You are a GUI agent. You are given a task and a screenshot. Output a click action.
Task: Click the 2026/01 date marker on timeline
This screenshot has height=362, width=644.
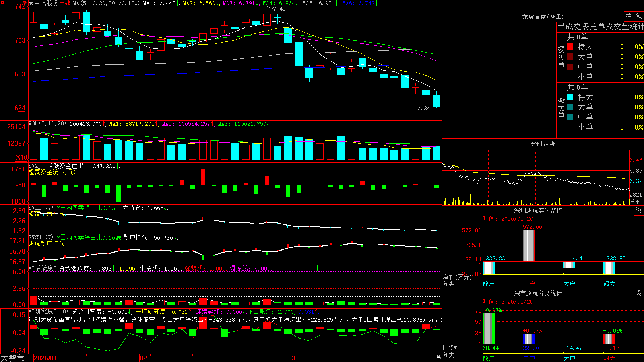45,358
